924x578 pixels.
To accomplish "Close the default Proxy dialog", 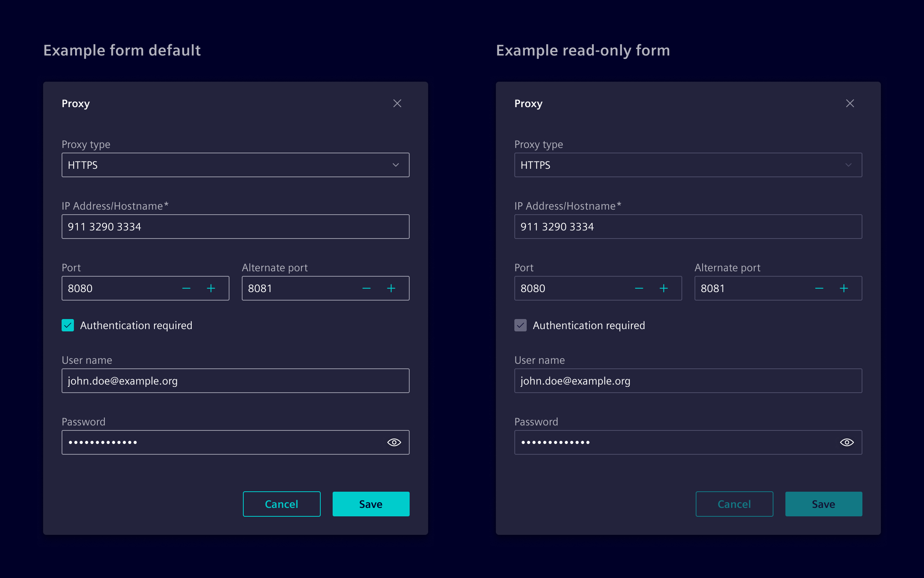I will coord(397,103).
